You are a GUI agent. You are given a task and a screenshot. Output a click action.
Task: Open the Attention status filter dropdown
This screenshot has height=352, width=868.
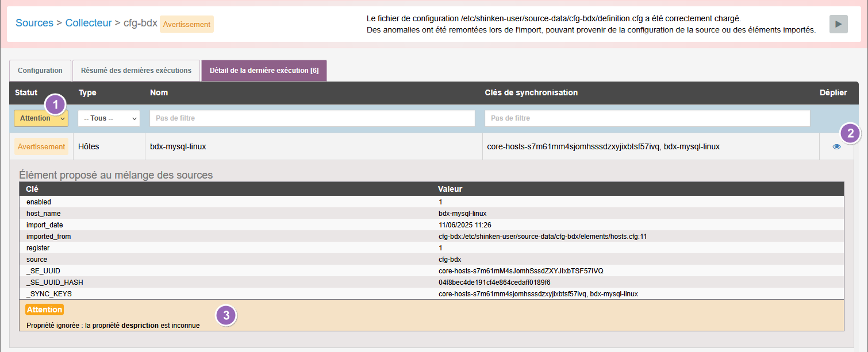[x=40, y=118]
